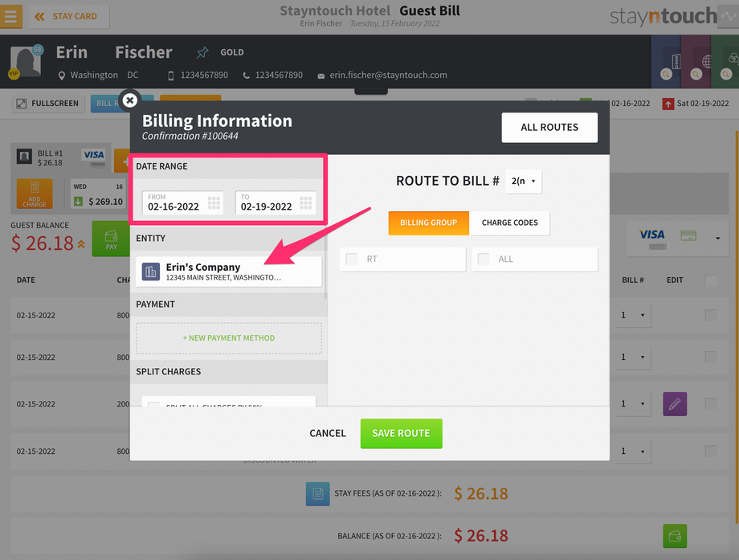The width and height of the screenshot is (739, 560).
Task: Open the bill number dropdown in third row
Action: coord(634,404)
